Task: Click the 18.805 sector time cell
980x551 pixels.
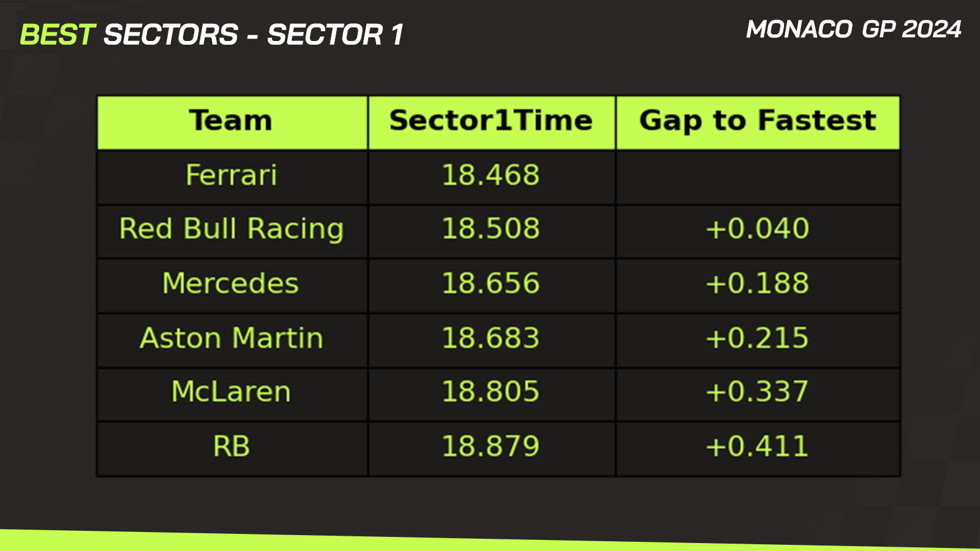Action: coord(491,392)
